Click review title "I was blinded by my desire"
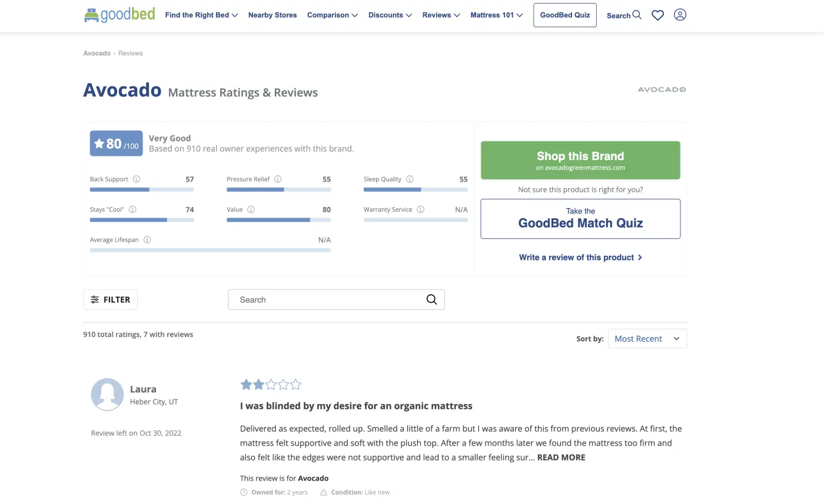 coord(356,406)
